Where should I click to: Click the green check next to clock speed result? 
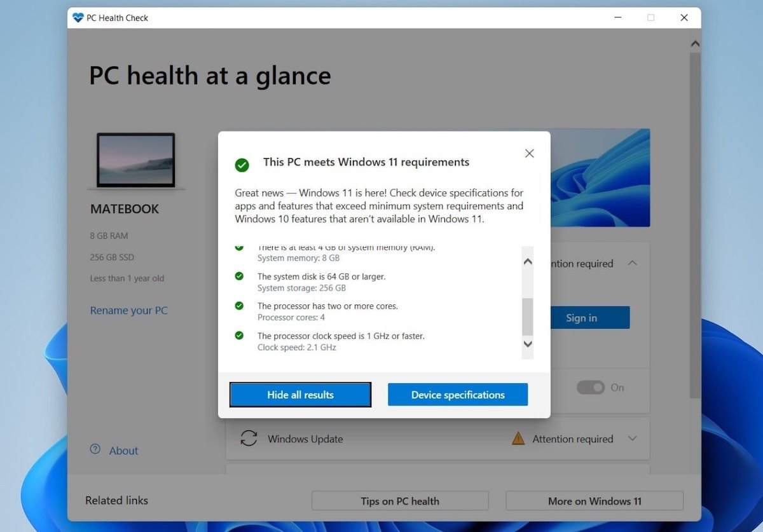coord(239,335)
